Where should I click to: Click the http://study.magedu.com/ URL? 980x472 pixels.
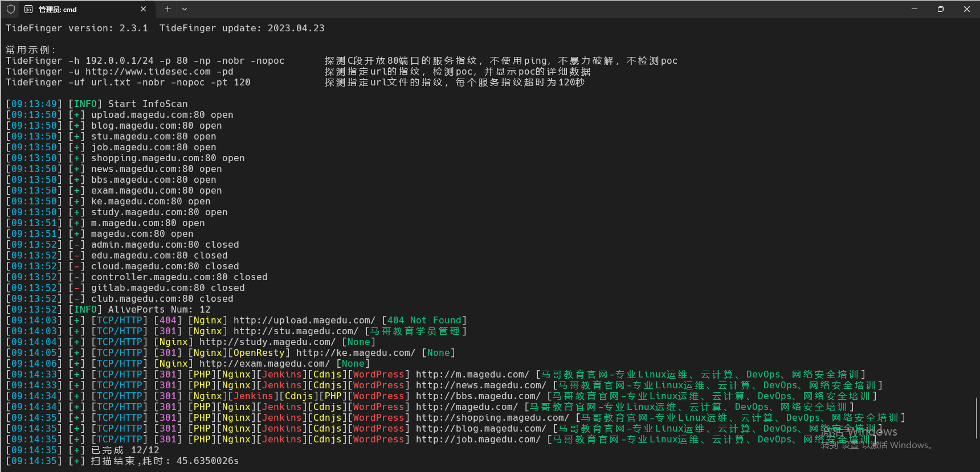pyautogui.click(x=267, y=342)
